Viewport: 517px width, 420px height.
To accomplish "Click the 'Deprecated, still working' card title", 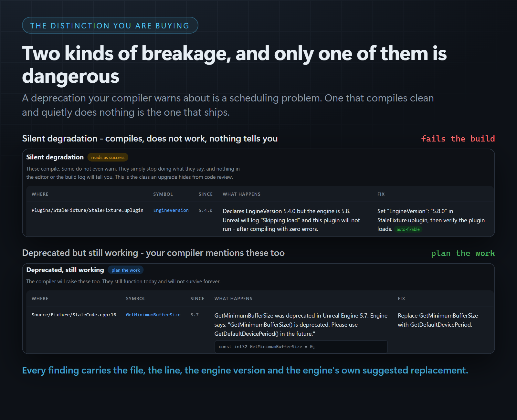I will pos(65,270).
